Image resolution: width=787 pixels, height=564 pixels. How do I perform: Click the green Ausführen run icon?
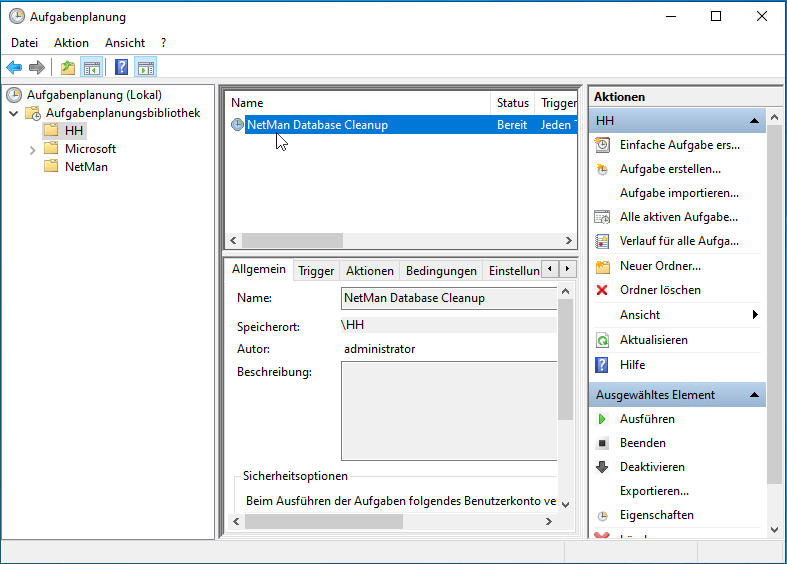[x=602, y=419]
